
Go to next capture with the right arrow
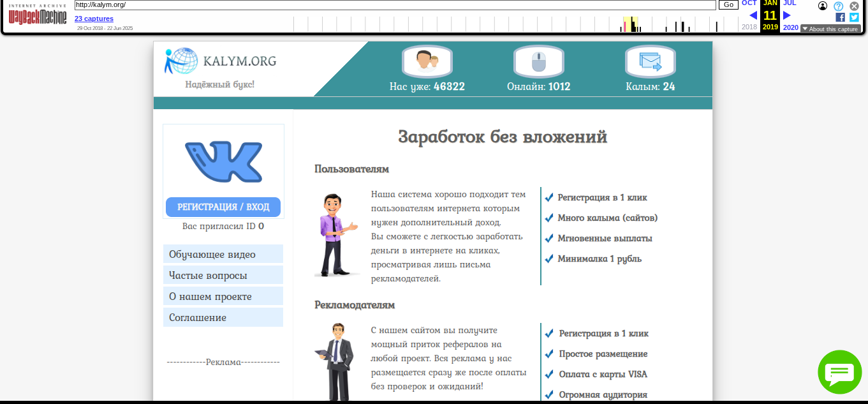tap(786, 14)
